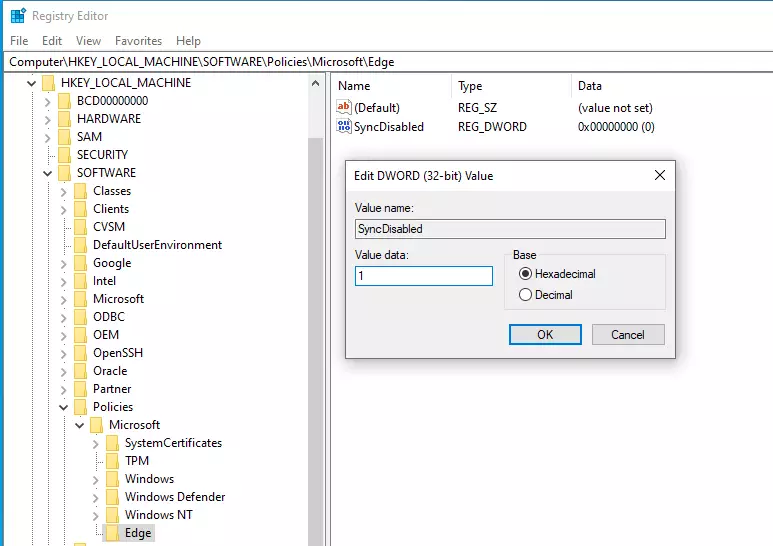Click the TPM folder icon

pyautogui.click(x=112, y=461)
